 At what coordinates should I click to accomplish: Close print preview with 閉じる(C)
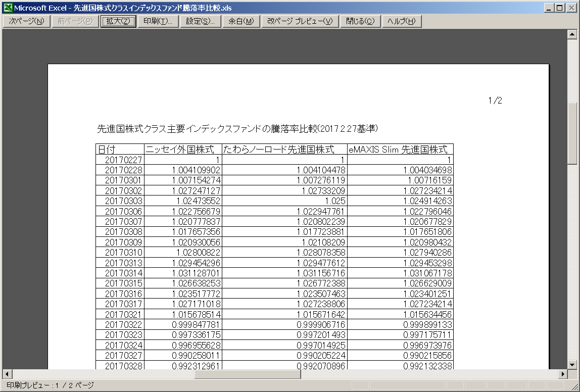click(x=360, y=21)
